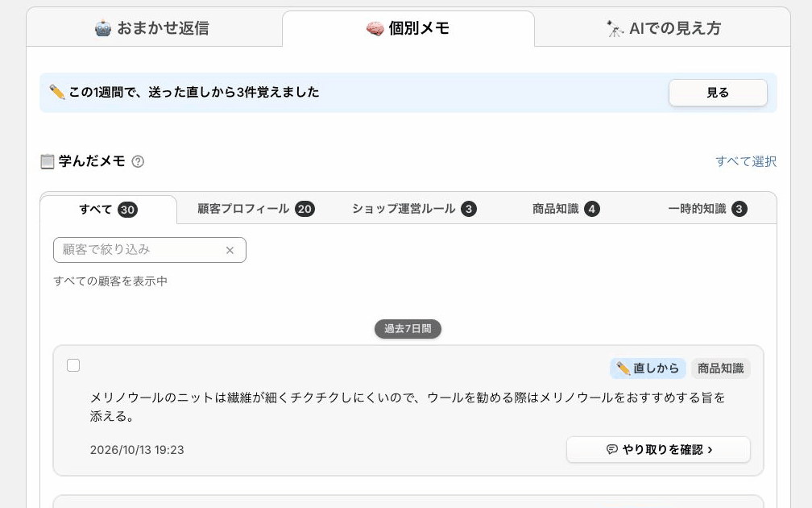The height and width of the screenshot is (508, 812).
Task: Click the timestamp 2026/10/13 19:23
Action: click(x=137, y=450)
